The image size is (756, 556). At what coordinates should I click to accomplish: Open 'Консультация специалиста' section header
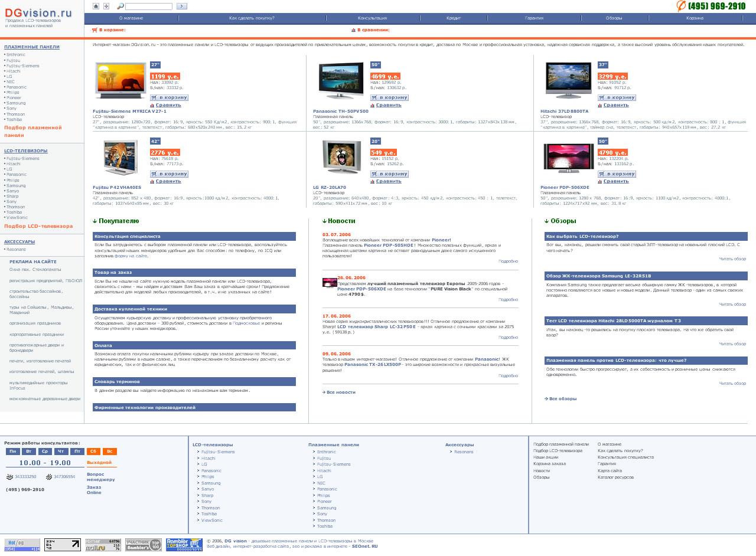tap(194, 236)
